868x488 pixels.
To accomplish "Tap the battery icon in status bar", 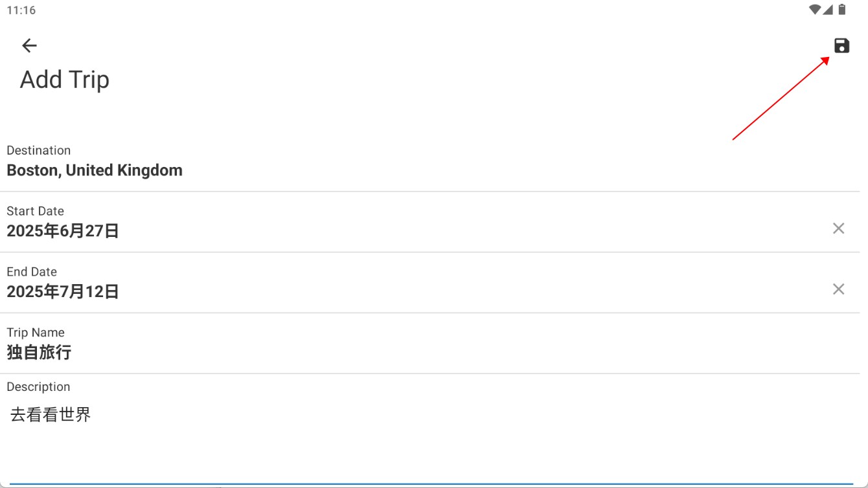I will point(842,10).
